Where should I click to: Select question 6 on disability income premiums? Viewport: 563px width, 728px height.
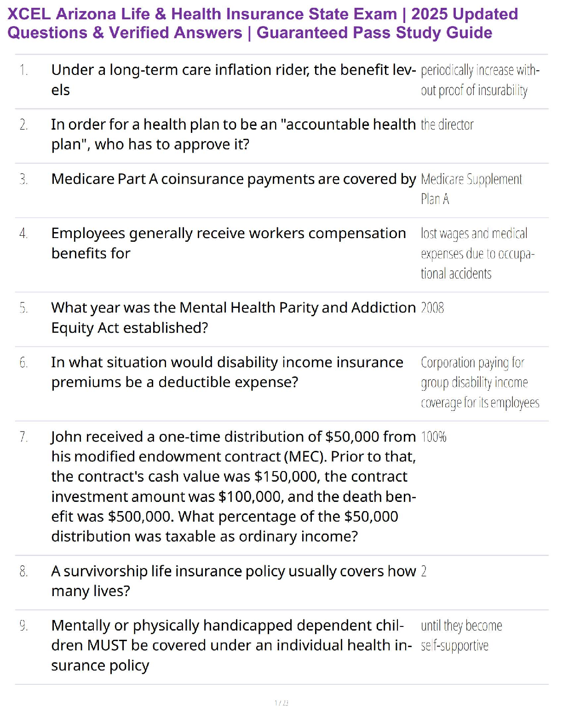coord(227,372)
